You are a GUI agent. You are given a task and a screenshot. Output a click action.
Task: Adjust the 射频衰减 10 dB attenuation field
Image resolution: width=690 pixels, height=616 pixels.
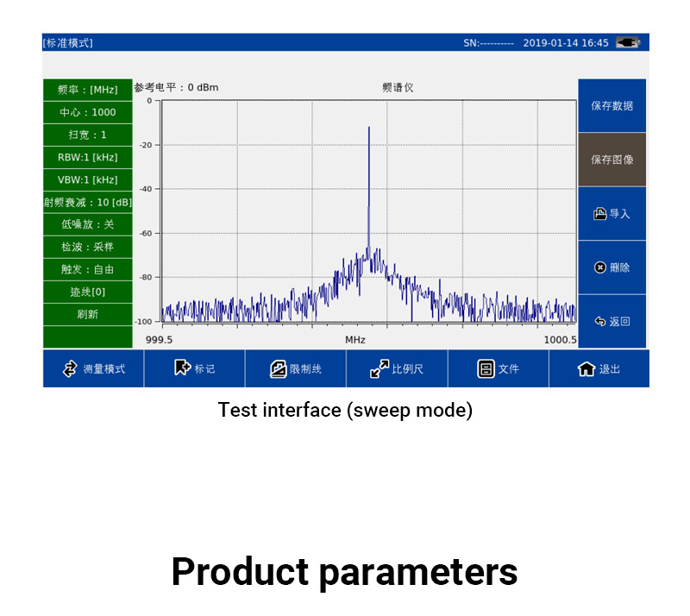87,202
